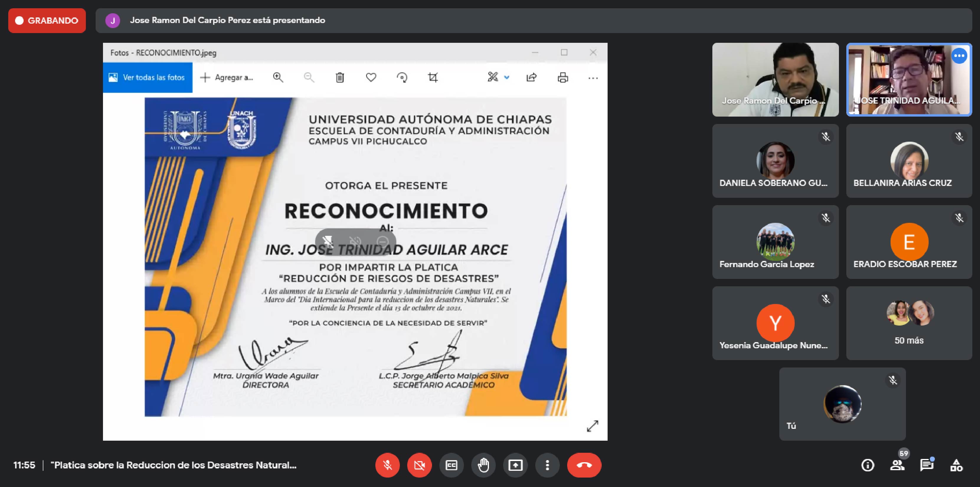Open the chat panel with everyone
The height and width of the screenshot is (487, 980).
click(927, 465)
